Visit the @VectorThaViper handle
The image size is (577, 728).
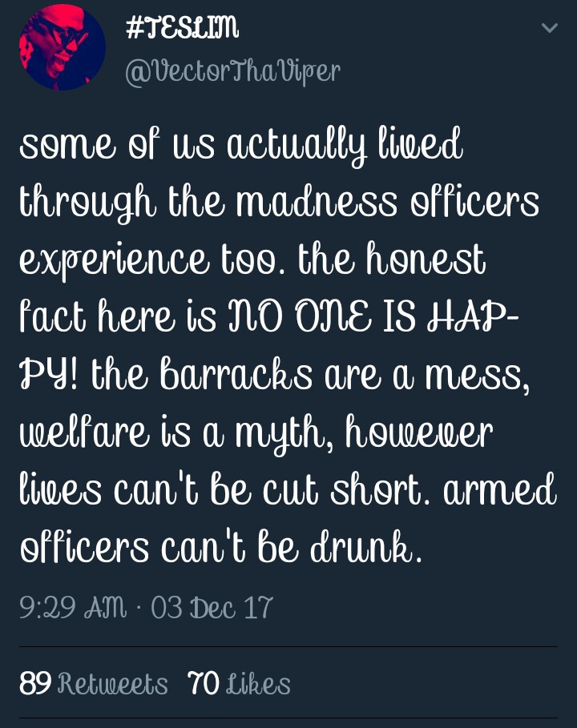click(x=232, y=72)
